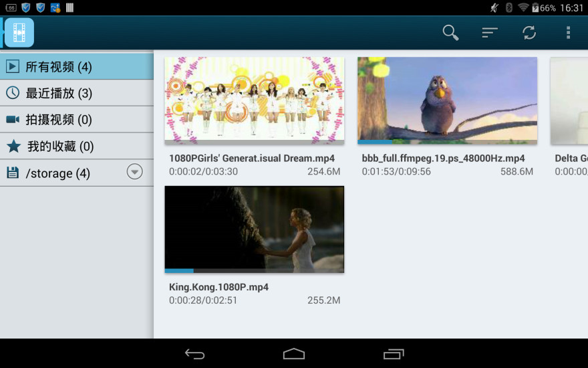Tap the partially visible Delta video thumbnail
The image size is (588, 368).
click(569, 100)
